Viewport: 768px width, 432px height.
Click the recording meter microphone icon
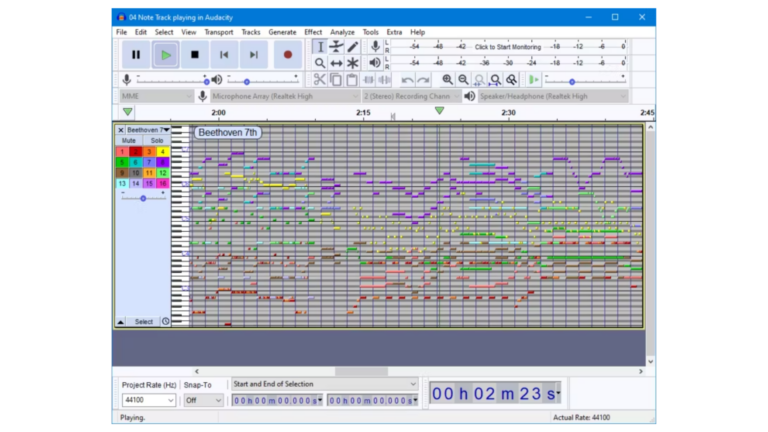coord(375,47)
